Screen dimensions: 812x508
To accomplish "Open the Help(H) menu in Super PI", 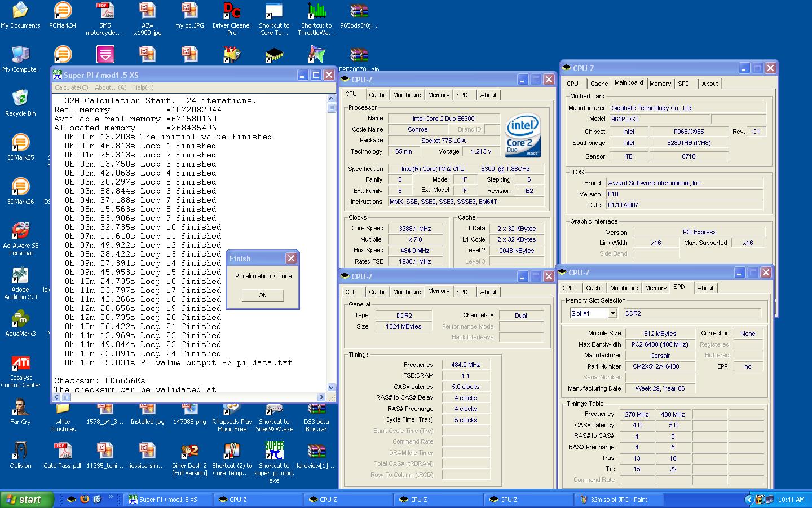I will coord(143,87).
